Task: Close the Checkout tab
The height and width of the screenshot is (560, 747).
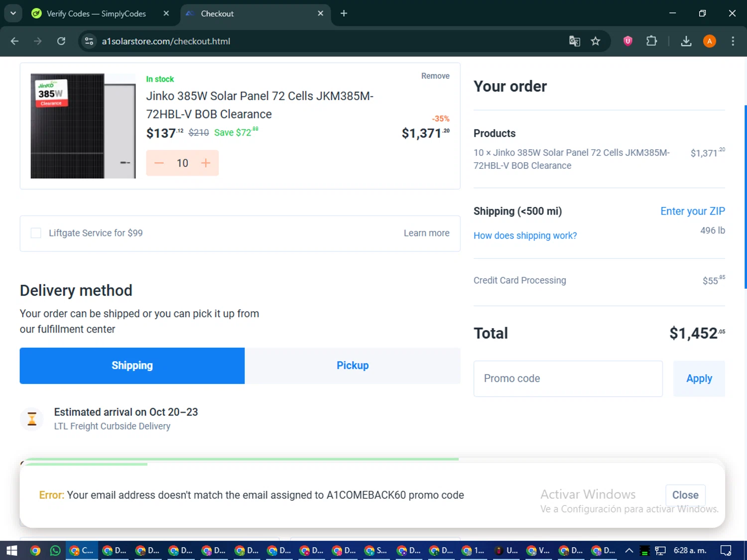Action: pyautogui.click(x=321, y=13)
